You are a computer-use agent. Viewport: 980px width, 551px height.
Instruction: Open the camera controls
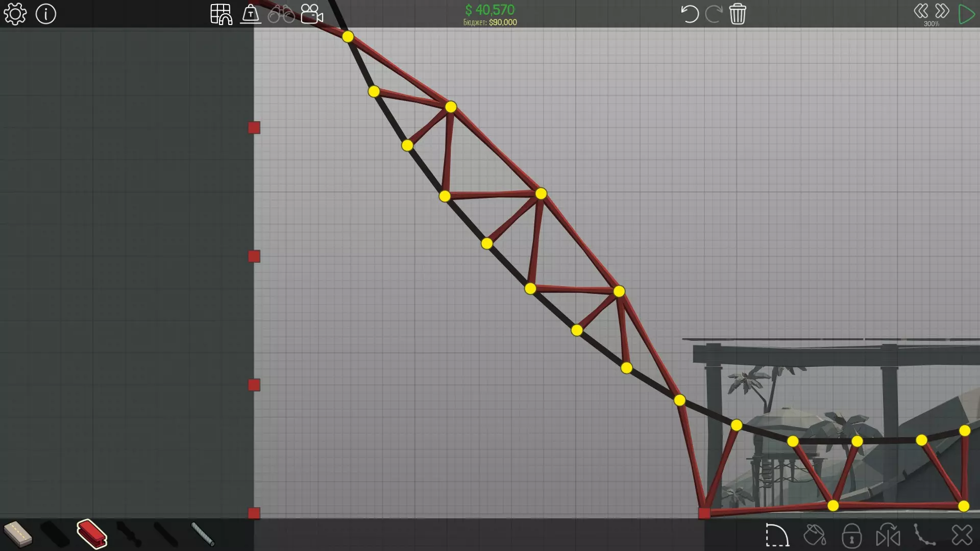312,14
